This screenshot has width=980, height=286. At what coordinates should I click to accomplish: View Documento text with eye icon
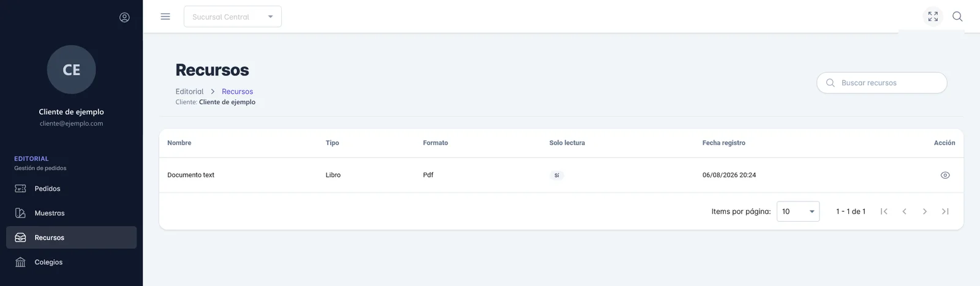click(x=945, y=175)
